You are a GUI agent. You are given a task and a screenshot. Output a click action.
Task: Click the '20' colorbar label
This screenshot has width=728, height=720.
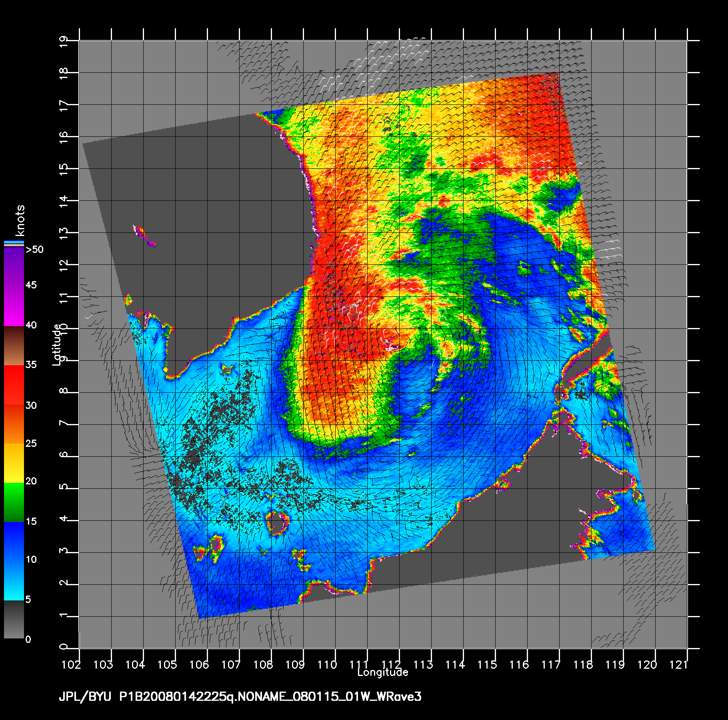coord(31,481)
